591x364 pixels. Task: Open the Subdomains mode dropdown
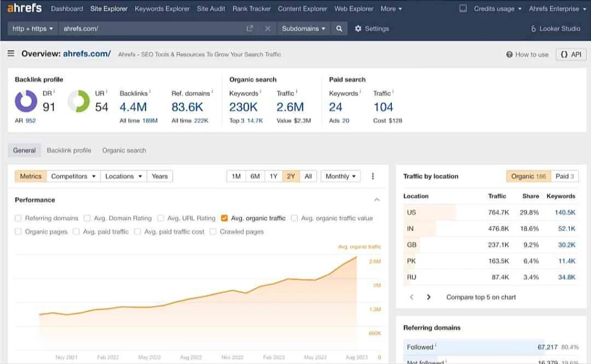tap(304, 29)
